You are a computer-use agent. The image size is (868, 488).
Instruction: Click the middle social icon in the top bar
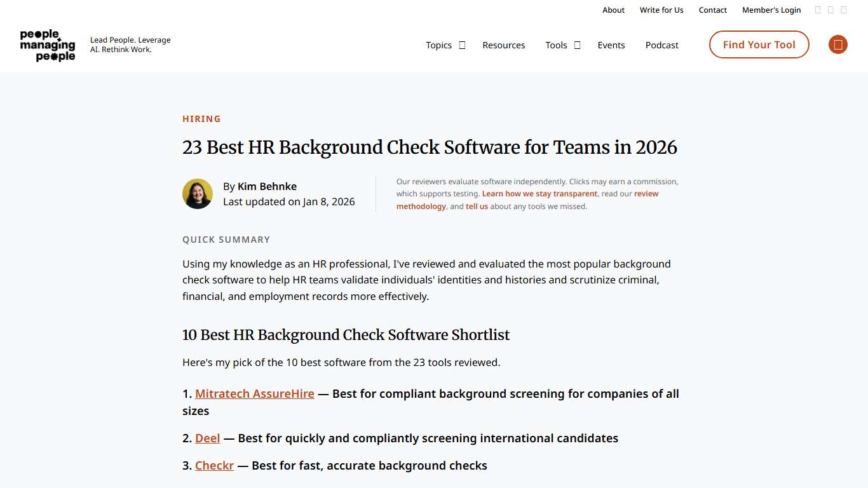click(831, 10)
